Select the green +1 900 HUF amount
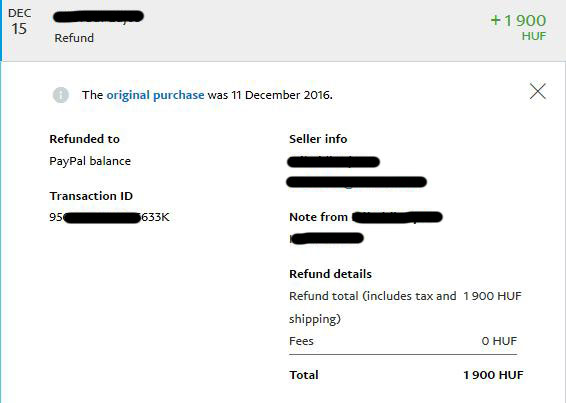The width and height of the screenshot is (566, 403). pos(518,27)
